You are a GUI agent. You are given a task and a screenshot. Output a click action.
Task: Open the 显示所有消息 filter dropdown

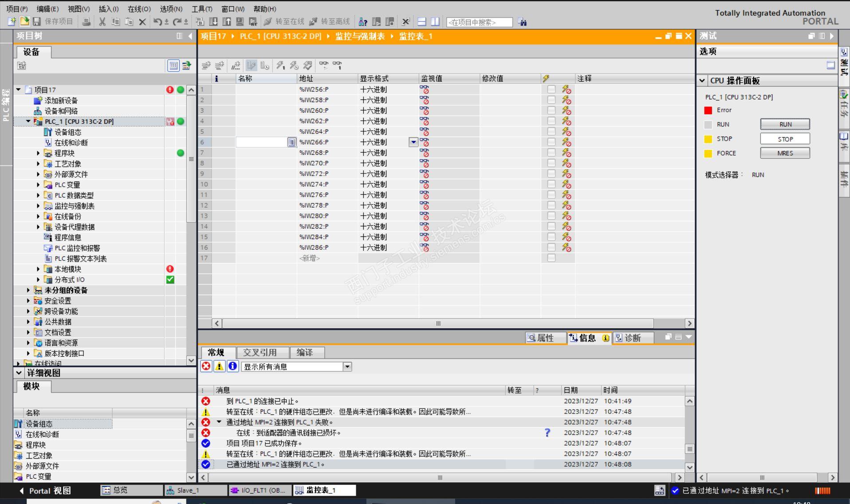[347, 367]
